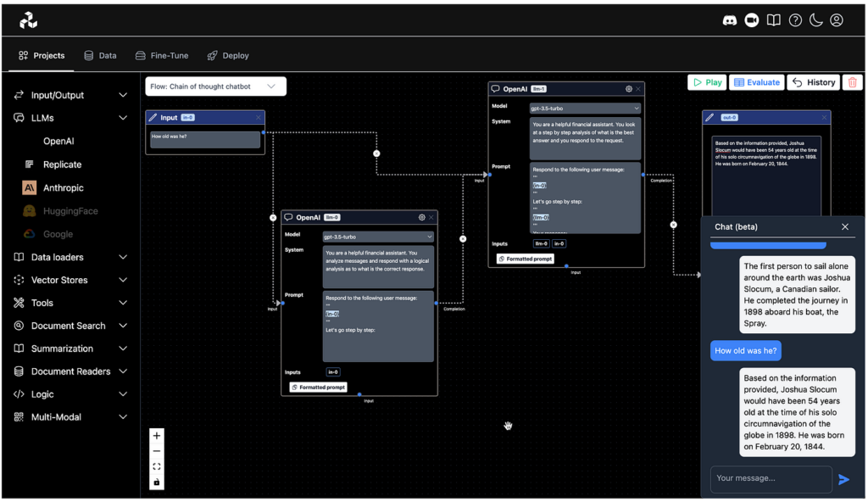Open the Discord community link icon
This screenshot has height=502, width=868.
[x=729, y=20]
